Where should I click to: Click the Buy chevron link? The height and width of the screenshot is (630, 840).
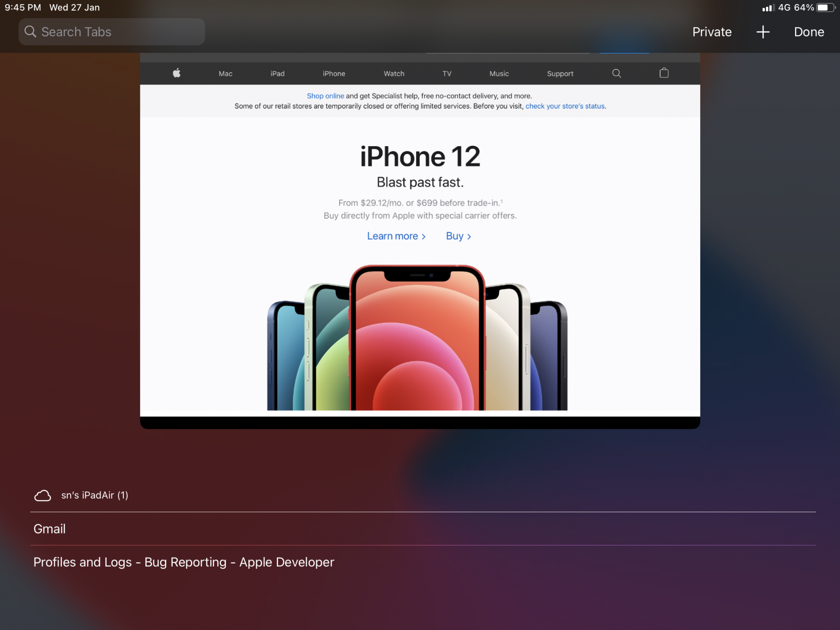[x=458, y=236]
